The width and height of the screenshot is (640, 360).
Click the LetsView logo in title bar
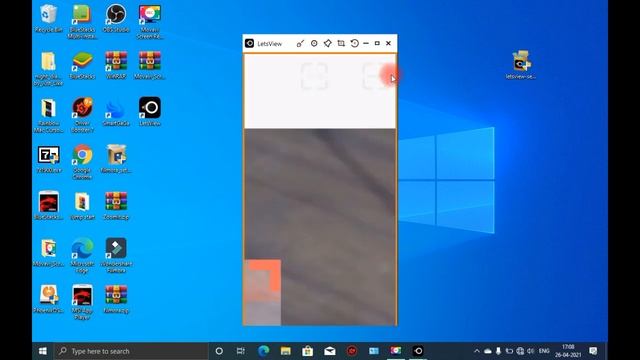coord(249,43)
